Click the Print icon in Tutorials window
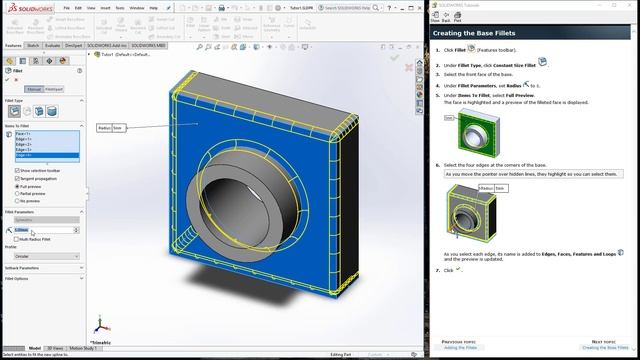640x360 pixels. pos(457,16)
